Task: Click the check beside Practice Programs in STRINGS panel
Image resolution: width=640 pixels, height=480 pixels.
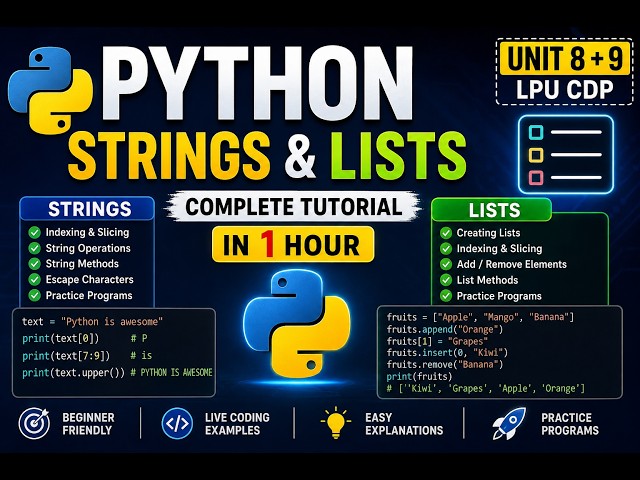Action: (x=35, y=296)
